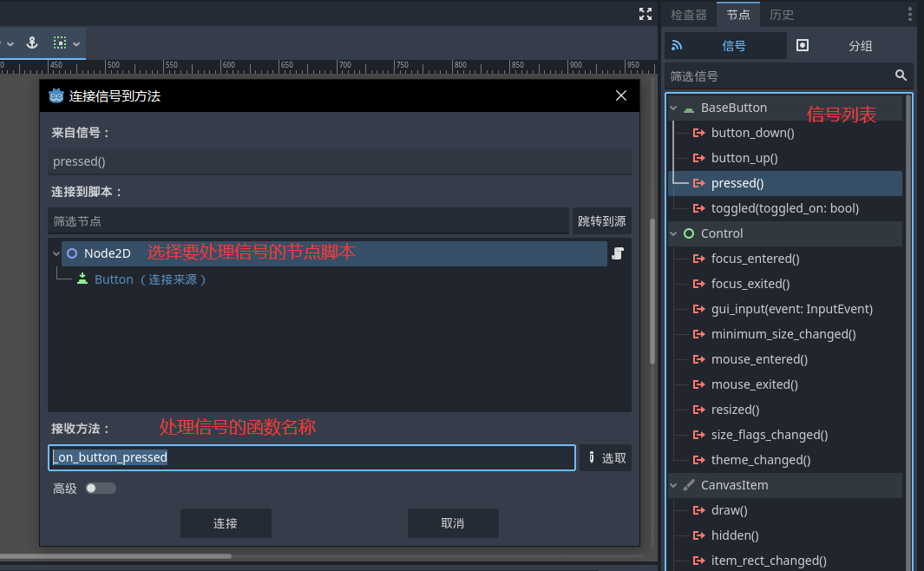Image resolution: width=924 pixels, height=571 pixels.
Task: Click the Button node icon in tree
Action: coord(82,279)
